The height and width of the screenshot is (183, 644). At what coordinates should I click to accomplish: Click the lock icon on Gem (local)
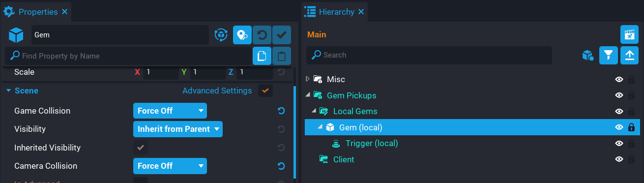[632, 127]
